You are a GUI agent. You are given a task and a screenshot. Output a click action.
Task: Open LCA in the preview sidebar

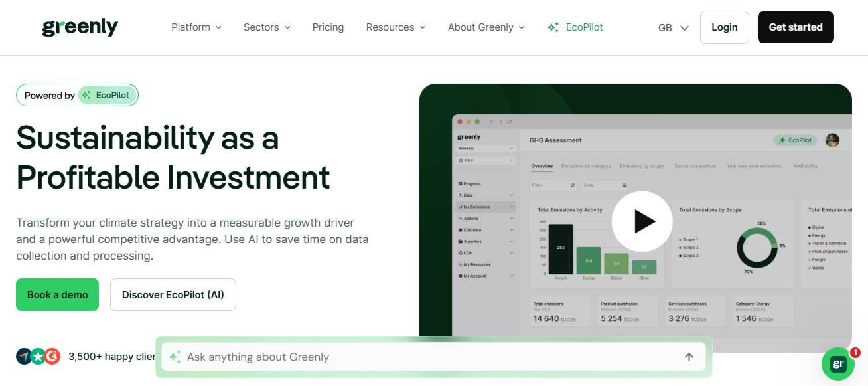485,253
